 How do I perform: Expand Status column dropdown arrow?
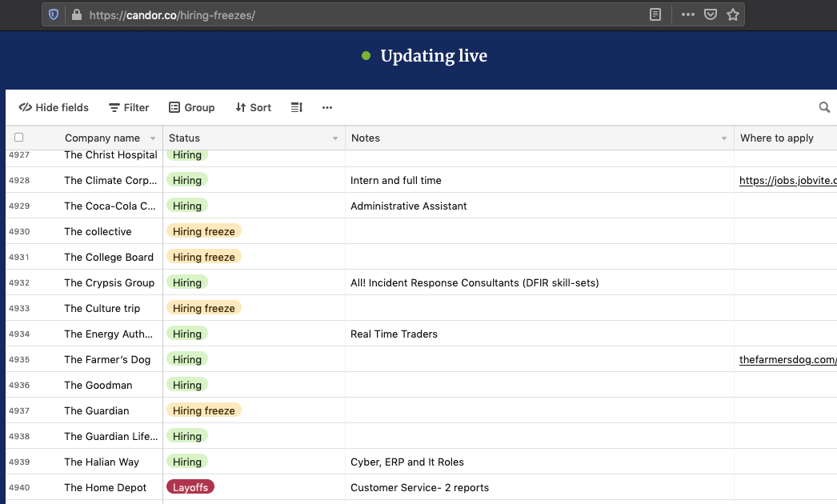tap(335, 138)
